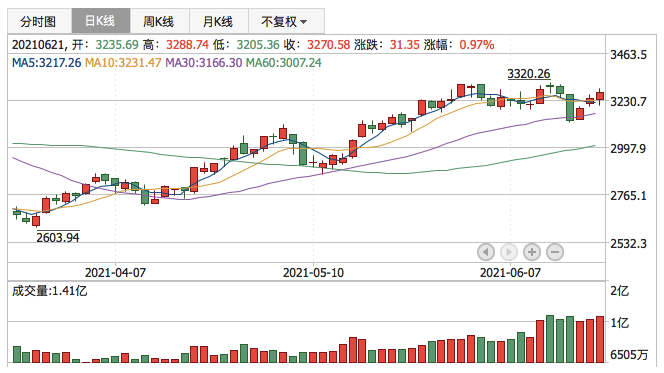The image size is (664, 373).
Task: Click the 20210621 date in header
Action: [38, 44]
